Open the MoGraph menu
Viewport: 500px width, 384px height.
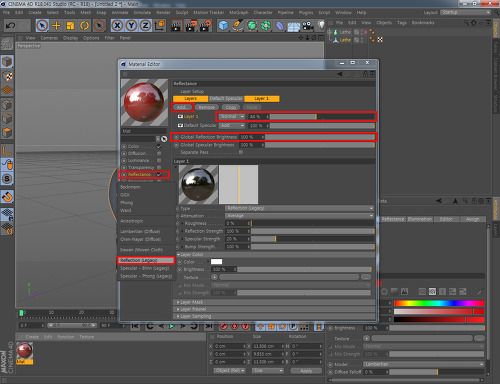pos(239,12)
